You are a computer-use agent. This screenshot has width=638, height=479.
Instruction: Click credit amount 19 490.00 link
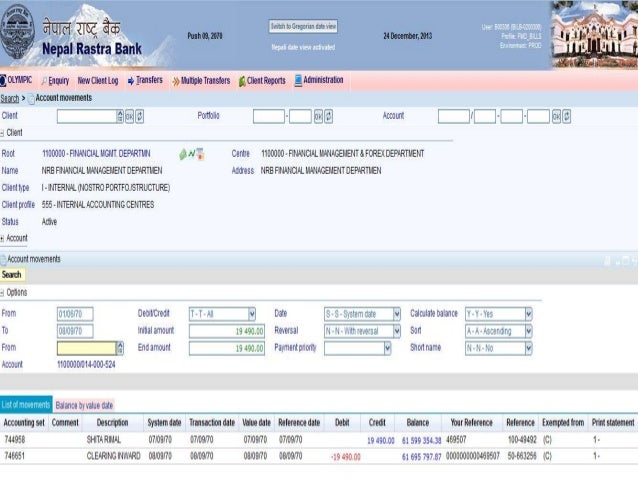click(381, 440)
